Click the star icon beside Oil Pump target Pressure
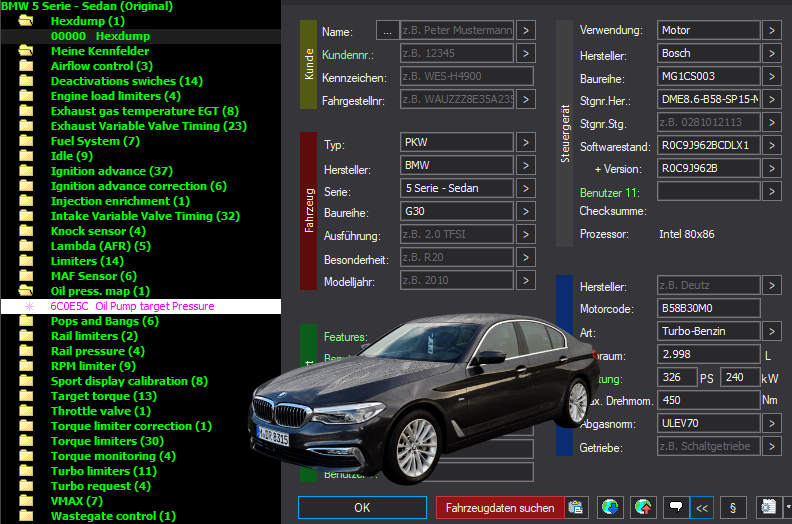The height and width of the screenshot is (524, 792). point(29,306)
